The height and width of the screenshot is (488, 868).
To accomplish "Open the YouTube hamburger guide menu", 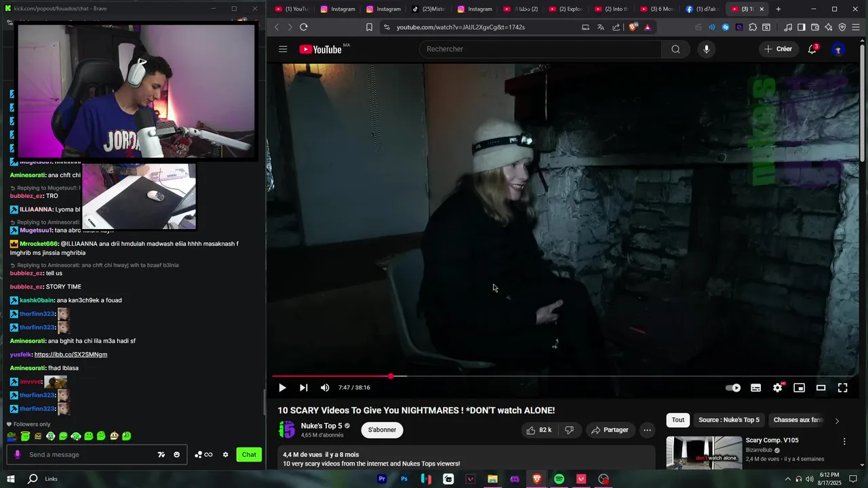I will pyautogui.click(x=283, y=49).
